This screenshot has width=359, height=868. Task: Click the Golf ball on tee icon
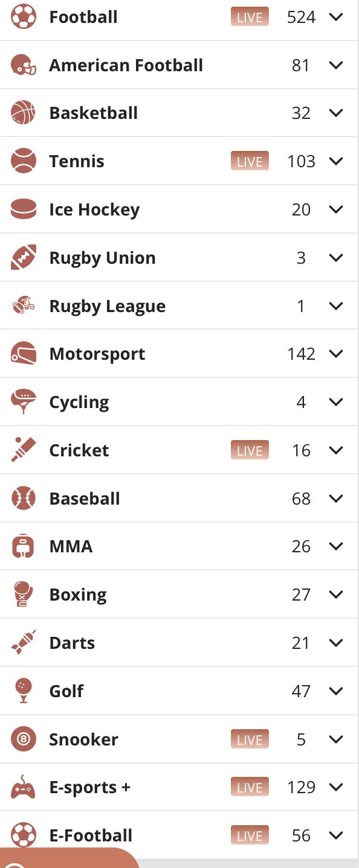point(24,691)
